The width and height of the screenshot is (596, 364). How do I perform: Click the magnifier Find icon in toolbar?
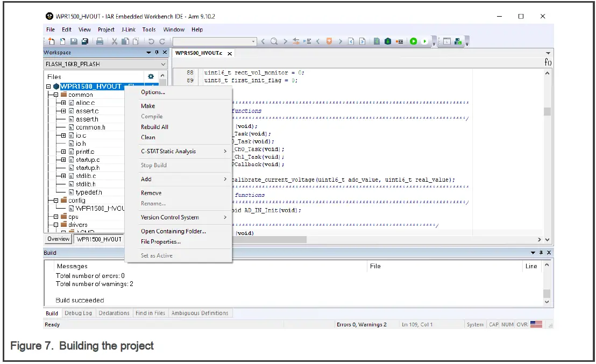coord(274,41)
